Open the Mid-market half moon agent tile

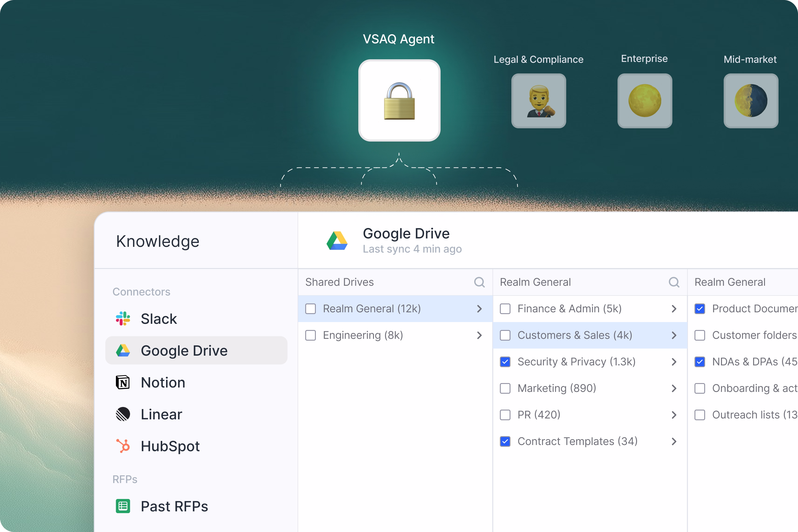tap(751, 101)
